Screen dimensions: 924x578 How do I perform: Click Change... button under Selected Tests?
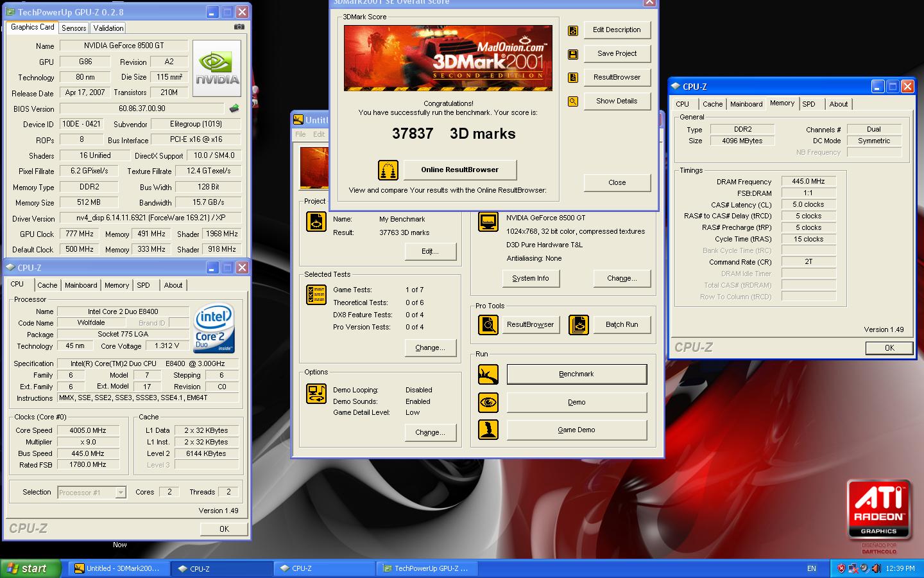point(430,347)
